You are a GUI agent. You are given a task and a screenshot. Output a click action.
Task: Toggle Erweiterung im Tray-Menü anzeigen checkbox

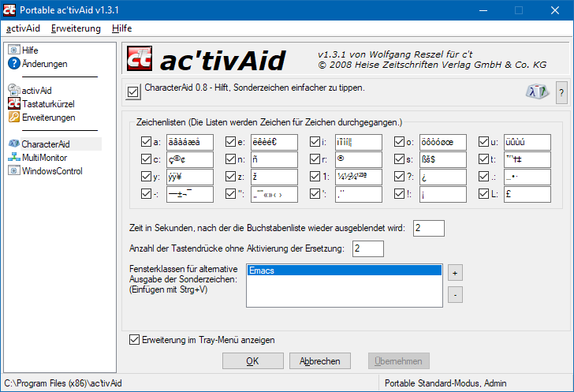134,340
